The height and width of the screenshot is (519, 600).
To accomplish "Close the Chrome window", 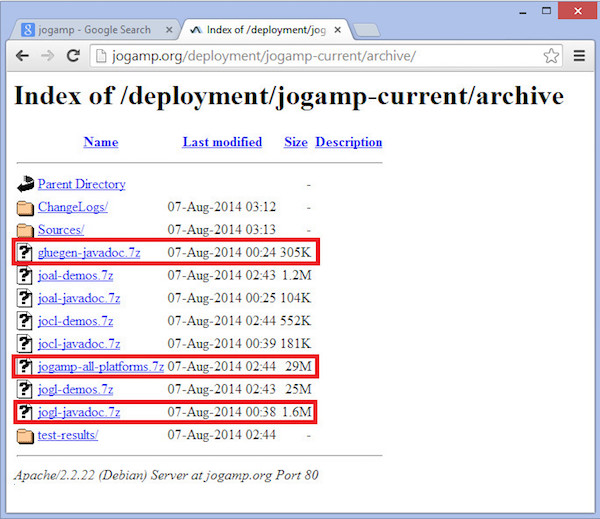I will click(x=578, y=11).
